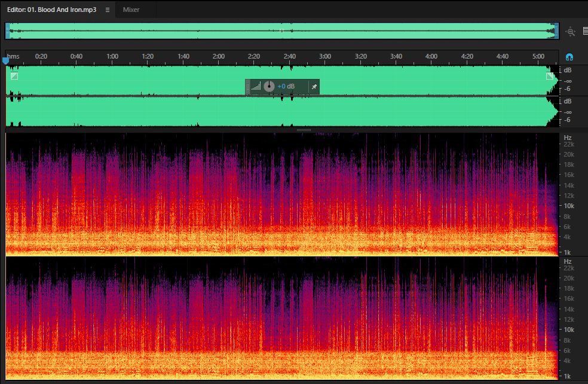
Task: Click the HUD volume adjustment knob
Action: 269,86
